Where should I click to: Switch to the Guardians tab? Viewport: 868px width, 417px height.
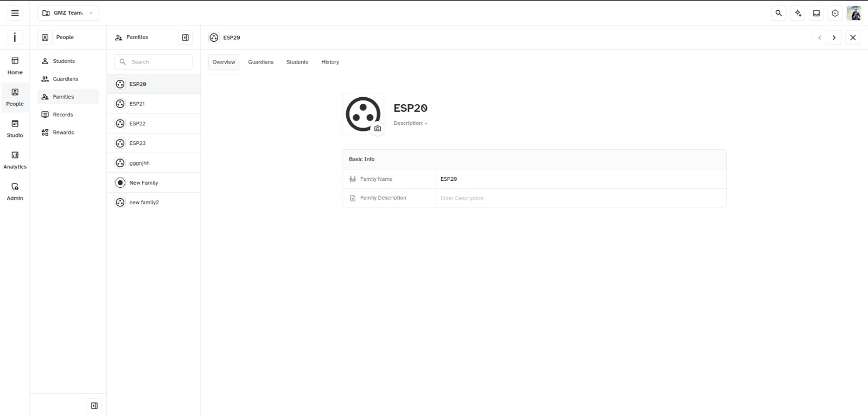(x=261, y=62)
